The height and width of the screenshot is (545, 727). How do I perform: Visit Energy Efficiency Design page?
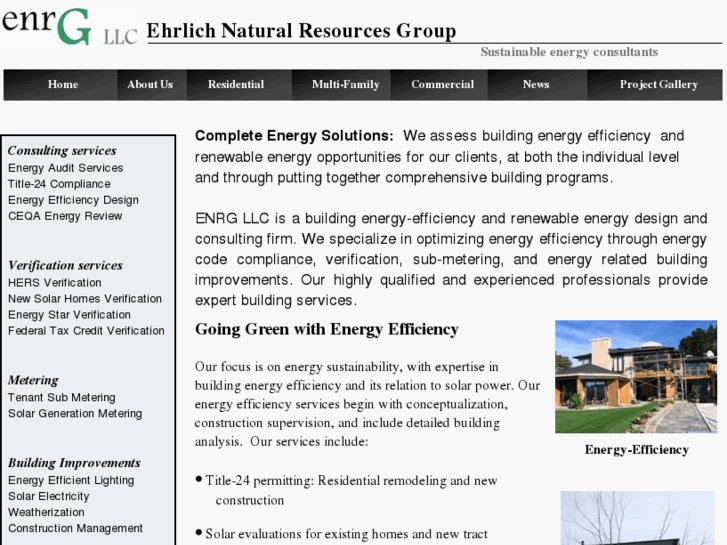[x=73, y=200]
